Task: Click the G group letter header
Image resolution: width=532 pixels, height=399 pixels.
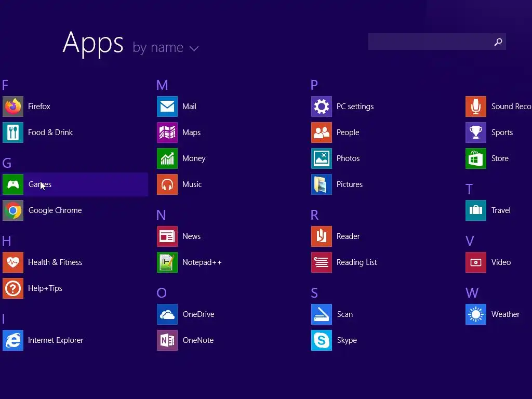Action: click(x=7, y=163)
